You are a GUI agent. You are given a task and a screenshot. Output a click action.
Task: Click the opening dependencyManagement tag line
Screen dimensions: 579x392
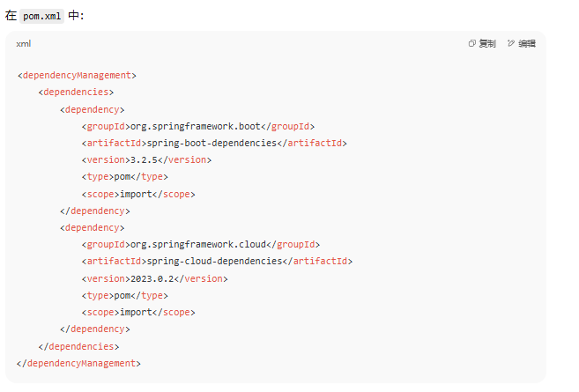[77, 76]
